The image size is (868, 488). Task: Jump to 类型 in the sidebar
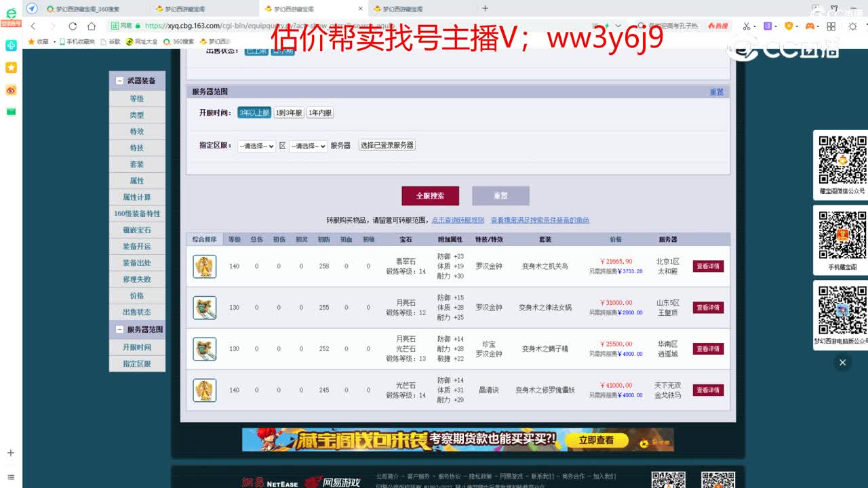pyautogui.click(x=137, y=115)
